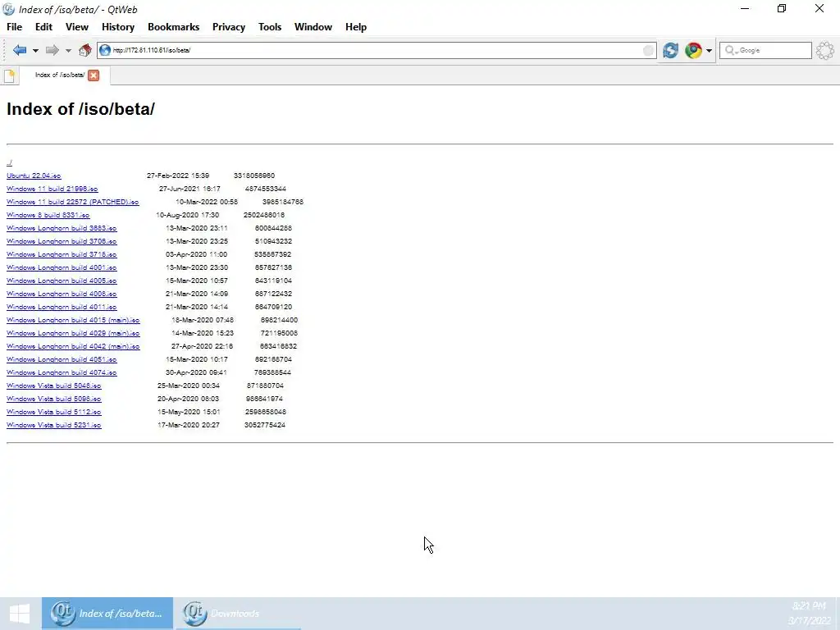Image resolution: width=840 pixels, height=630 pixels.
Task: Open the Help menu
Action: click(x=356, y=27)
